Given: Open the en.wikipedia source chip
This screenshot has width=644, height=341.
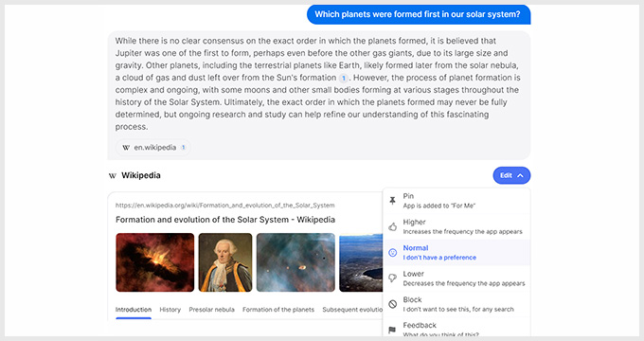Looking at the screenshot, I should 153,148.
